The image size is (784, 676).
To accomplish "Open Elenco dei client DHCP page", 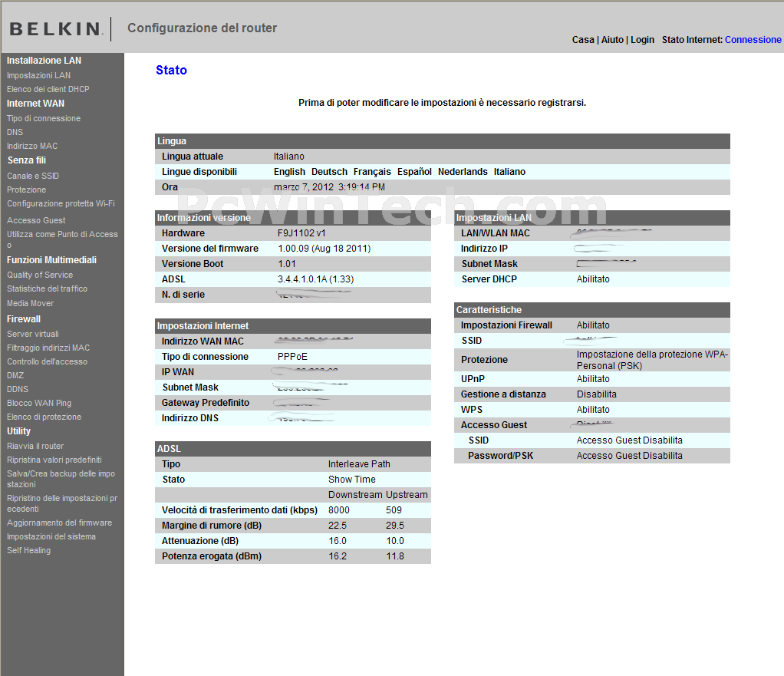I will (x=48, y=89).
